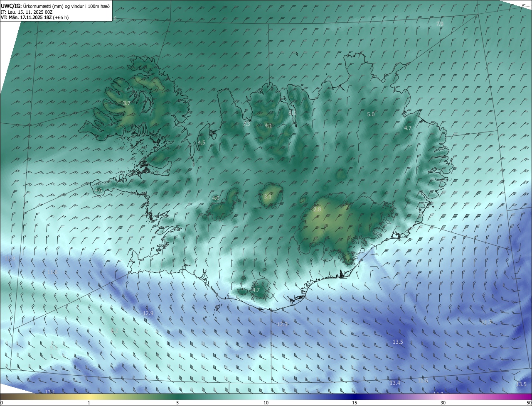Viewport: 532px width, 406px height.
Task: Click the color scale tick label 50
Action: point(529,403)
